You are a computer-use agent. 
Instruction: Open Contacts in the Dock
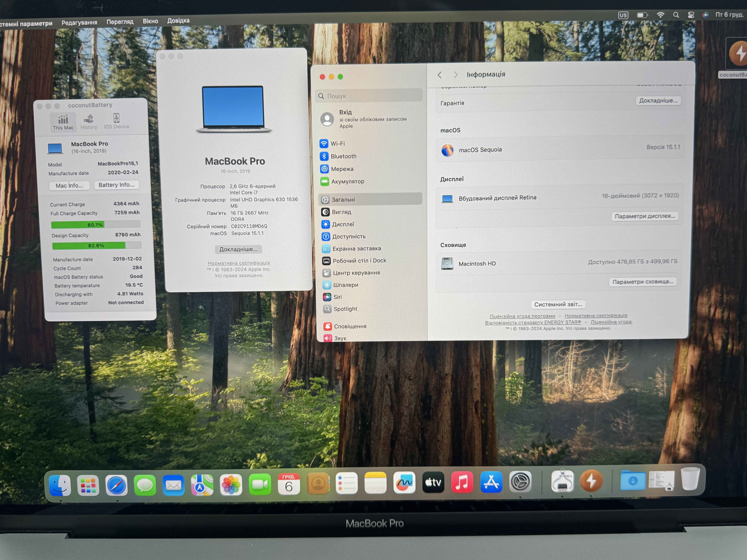pyautogui.click(x=318, y=483)
